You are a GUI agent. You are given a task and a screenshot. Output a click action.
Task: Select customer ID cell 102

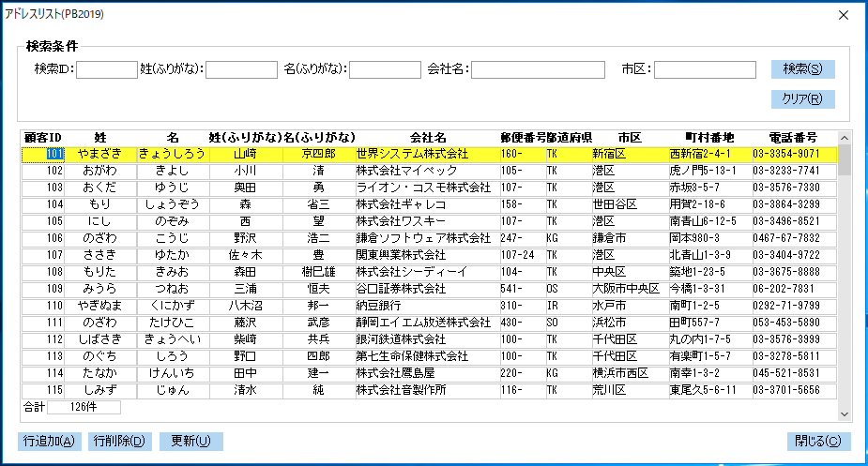[x=43, y=171]
